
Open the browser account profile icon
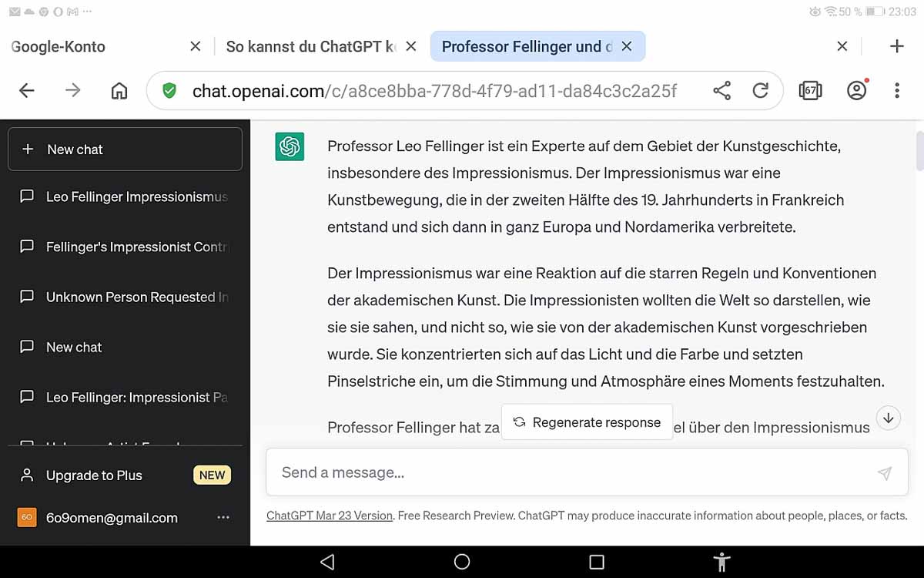tap(856, 91)
